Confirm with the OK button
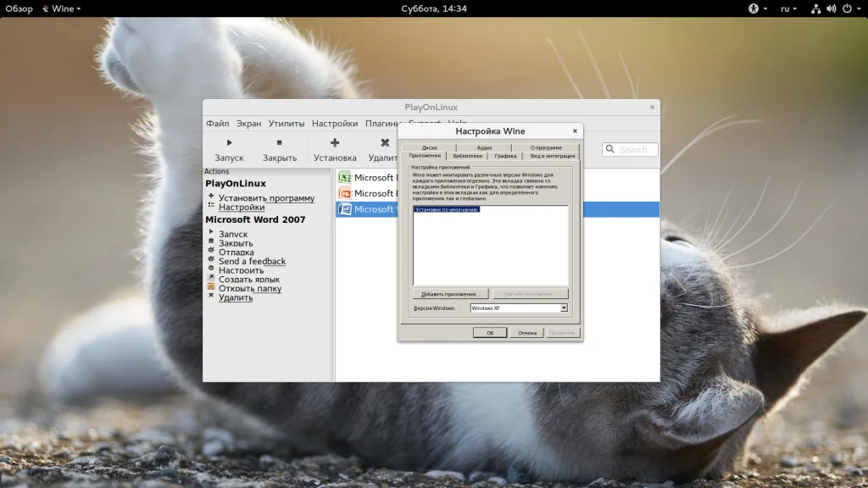This screenshot has width=868, height=488. pos(489,333)
